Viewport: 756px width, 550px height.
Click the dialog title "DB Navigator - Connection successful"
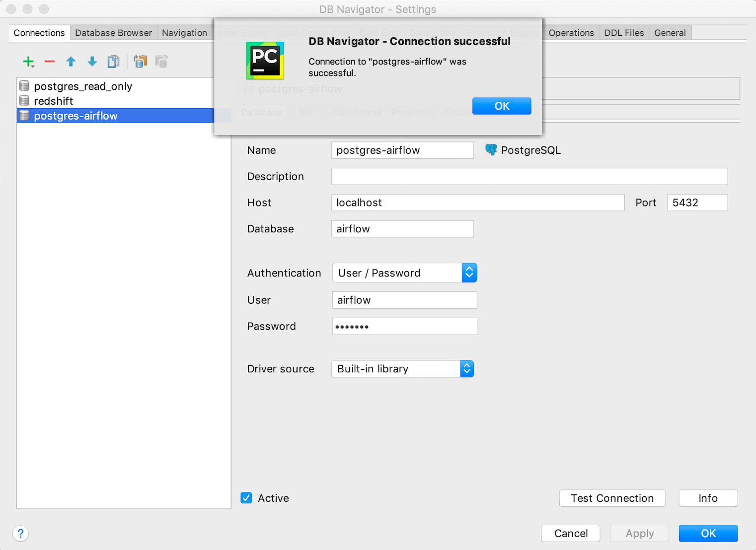click(409, 41)
